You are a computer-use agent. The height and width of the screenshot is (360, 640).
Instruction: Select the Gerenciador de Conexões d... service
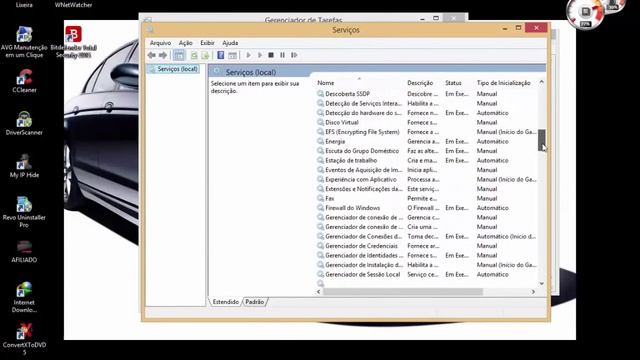427,236
